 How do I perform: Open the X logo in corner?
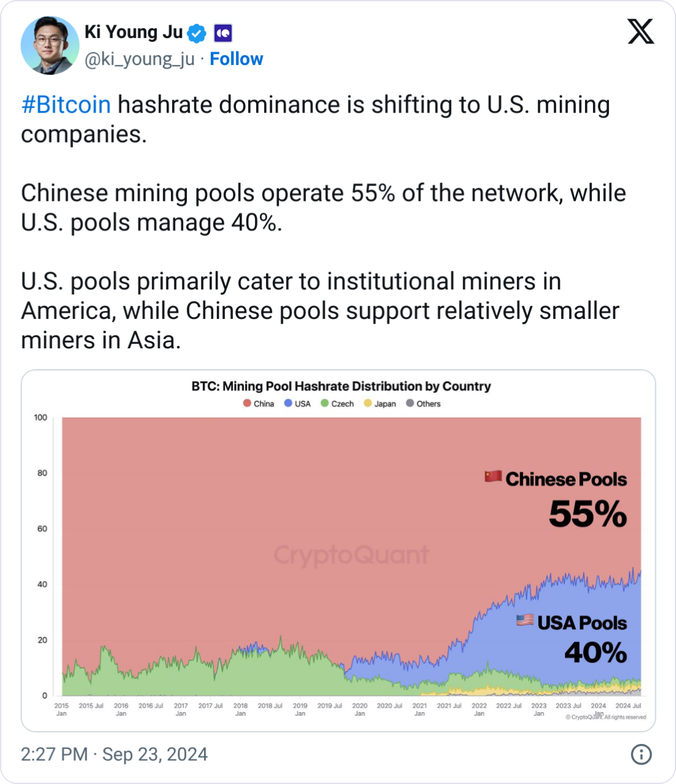coord(641,31)
